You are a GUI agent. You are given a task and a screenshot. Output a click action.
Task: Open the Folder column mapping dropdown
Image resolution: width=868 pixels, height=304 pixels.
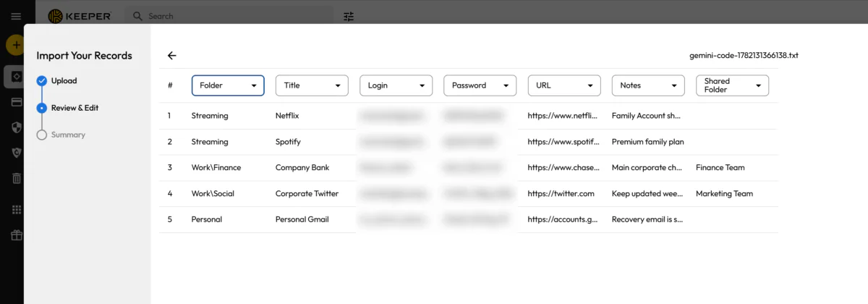coord(228,85)
